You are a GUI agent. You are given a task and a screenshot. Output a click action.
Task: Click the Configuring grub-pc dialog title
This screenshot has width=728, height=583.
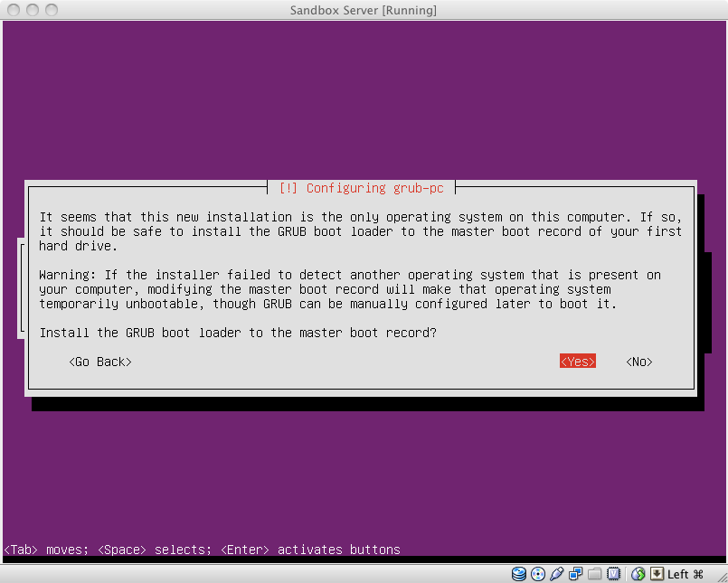click(x=361, y=188)
